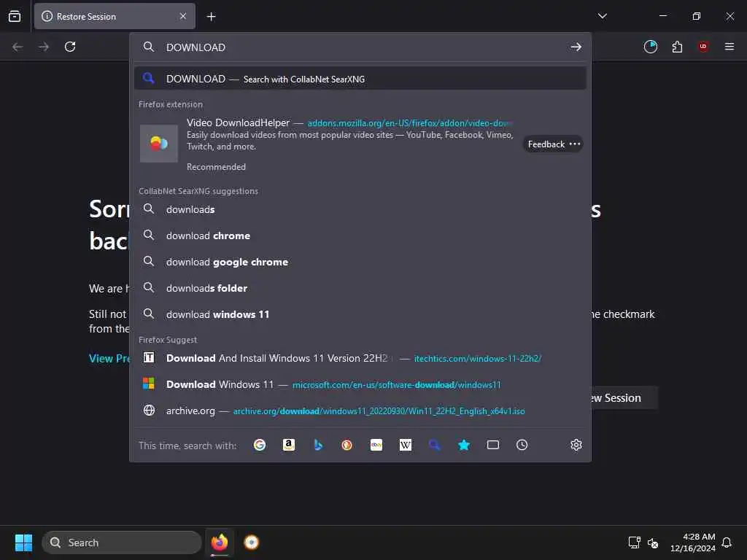This screenshot has width=747, height=560.
Task: Click the Windows taskbar Search box
Action: 122,542
